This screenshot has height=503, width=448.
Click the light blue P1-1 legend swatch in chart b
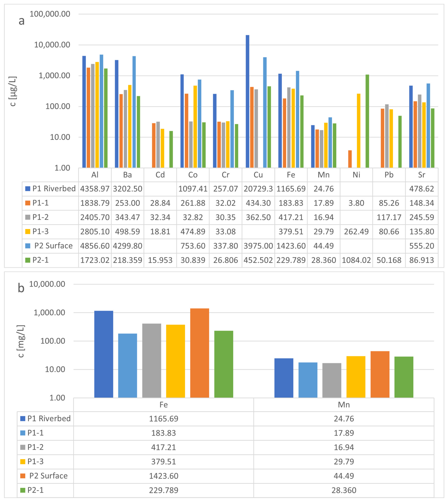tap(23, 433)
